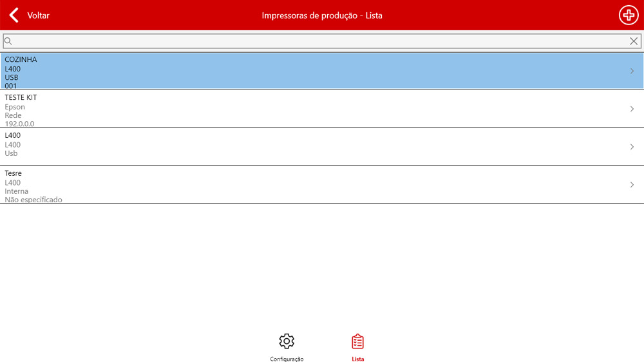Click the Lista clipboard icon
Screen dimensions: 644x362
[x=357, y=341]
